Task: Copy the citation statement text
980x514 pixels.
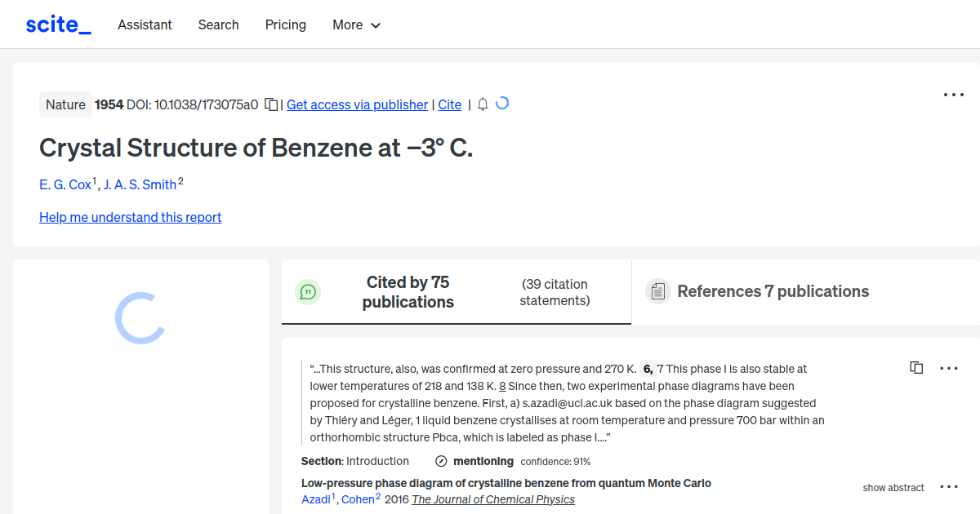Action: (x=916, y=367)
